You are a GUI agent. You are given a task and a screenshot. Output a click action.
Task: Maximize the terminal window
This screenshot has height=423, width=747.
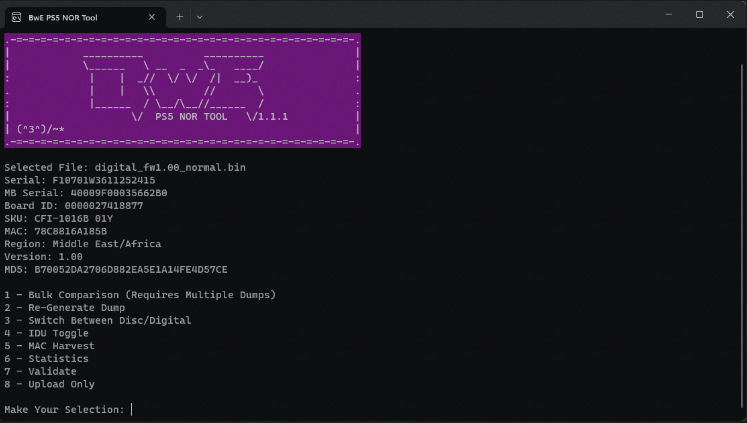pos(699,15)
